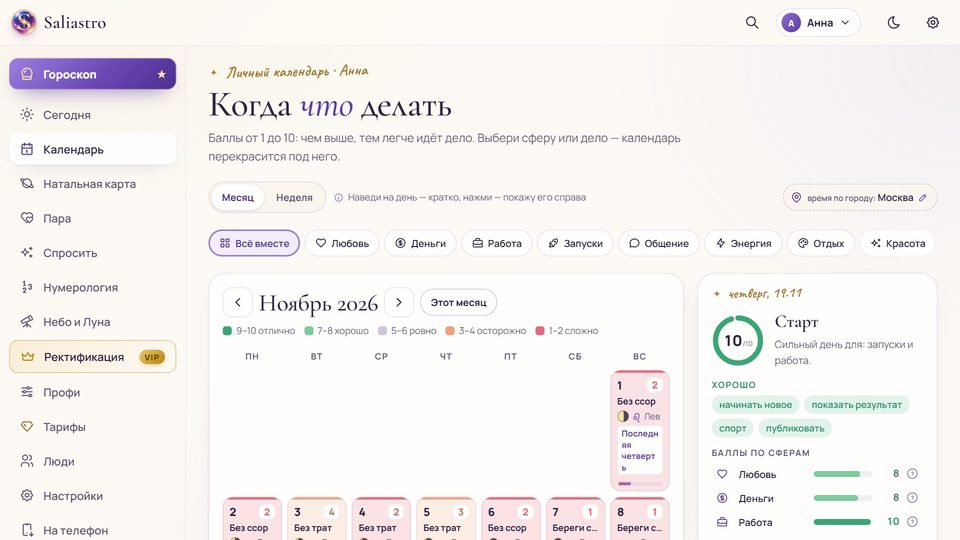Filter calendar by Запуски
This screenshot has height=540, width=960.
576,243
